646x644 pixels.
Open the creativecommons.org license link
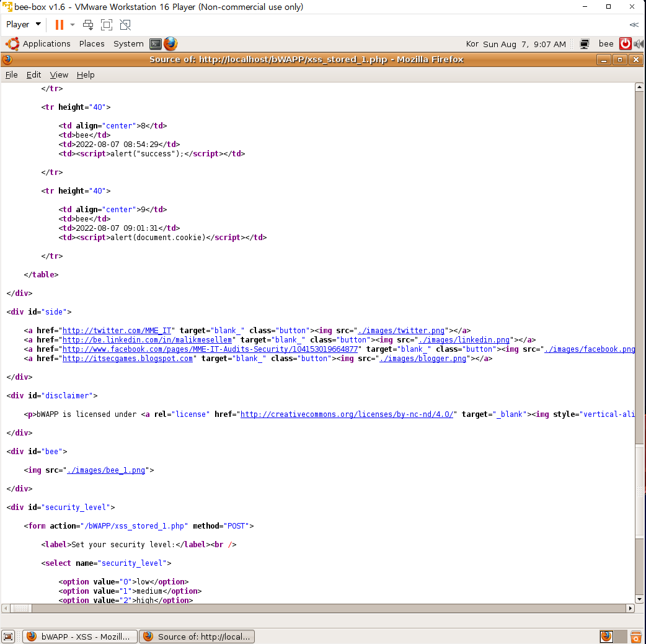pyautogui.click(x=347, y=414)
